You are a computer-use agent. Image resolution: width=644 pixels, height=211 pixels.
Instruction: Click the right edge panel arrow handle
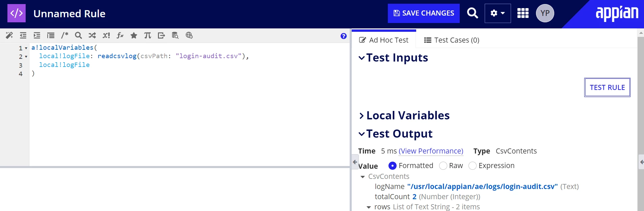click(641, 162)
